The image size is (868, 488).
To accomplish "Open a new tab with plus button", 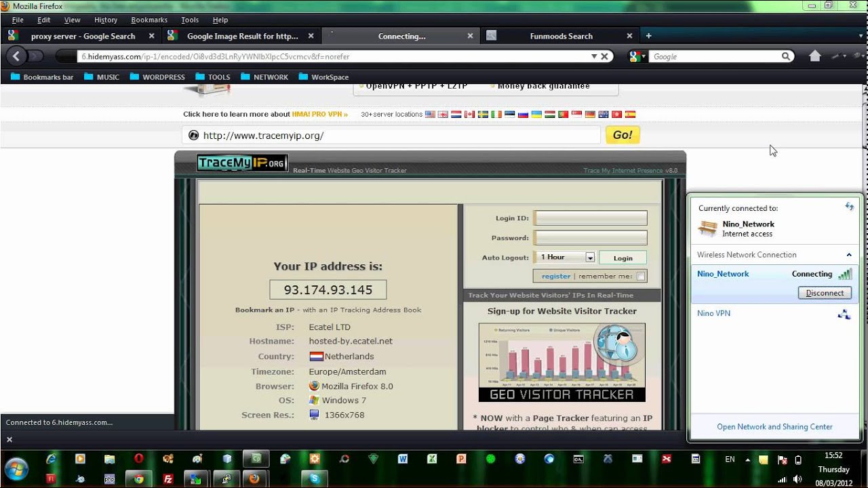I will [x=648, y=36].
